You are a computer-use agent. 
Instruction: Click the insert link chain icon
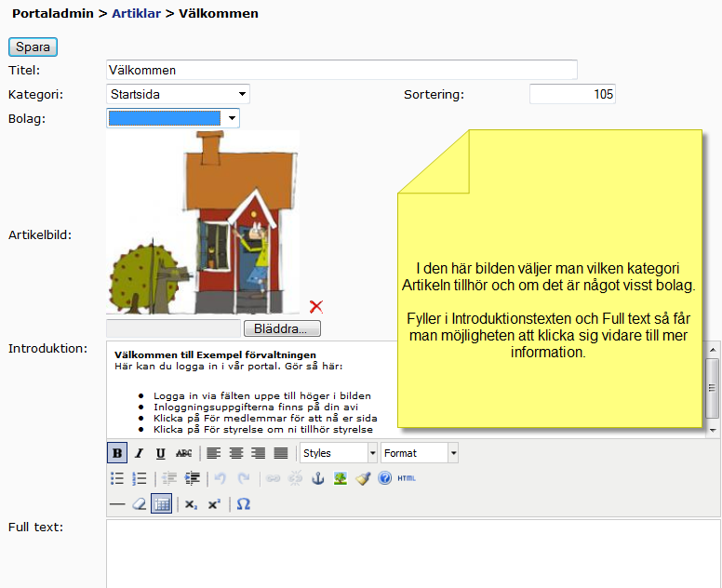pos(273,478)
